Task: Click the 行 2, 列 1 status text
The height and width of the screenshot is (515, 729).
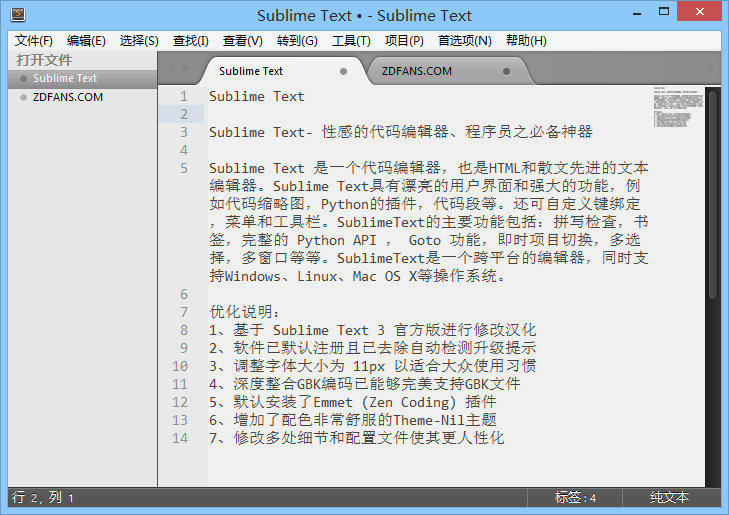Action: tap(43, 498)
